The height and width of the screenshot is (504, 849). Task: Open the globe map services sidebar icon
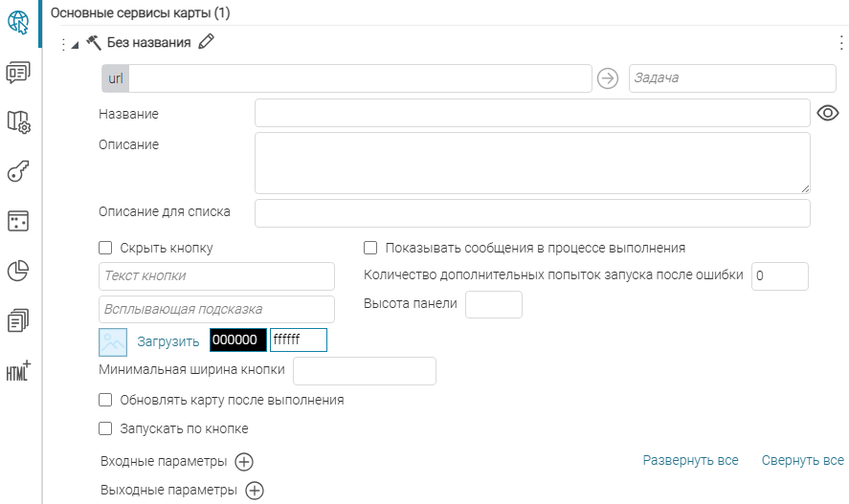click(18, 22)
